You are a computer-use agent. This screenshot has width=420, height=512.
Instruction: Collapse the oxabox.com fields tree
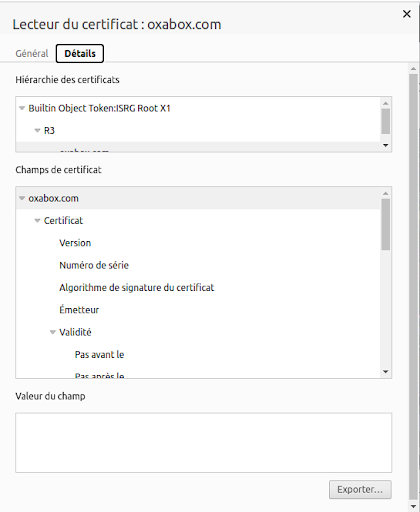(x=22, y=198)
